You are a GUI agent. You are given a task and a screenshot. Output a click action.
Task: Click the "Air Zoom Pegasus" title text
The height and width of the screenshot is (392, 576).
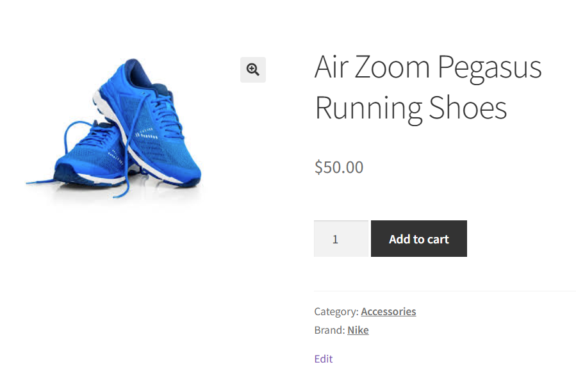click(x=428, y=67)
